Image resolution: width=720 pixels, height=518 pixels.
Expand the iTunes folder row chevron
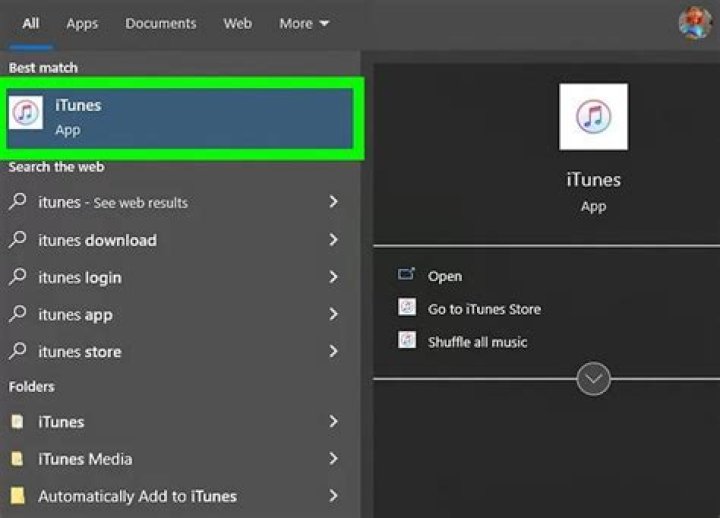click(x=334, y=421)
